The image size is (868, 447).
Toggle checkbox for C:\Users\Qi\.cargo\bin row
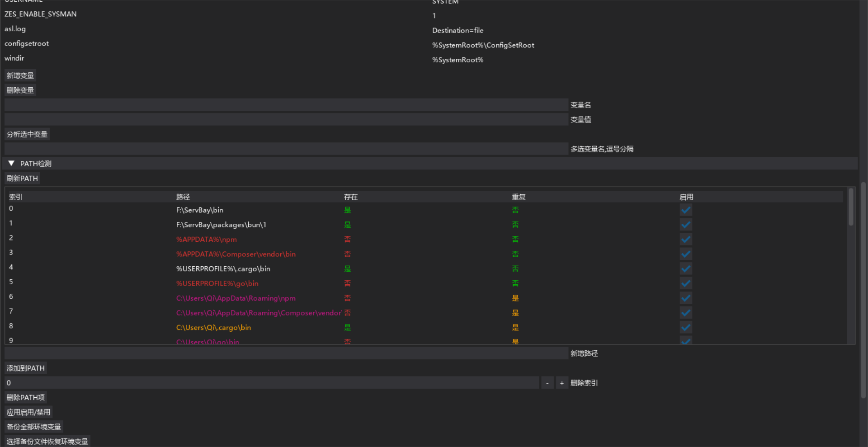pos(685,328)
